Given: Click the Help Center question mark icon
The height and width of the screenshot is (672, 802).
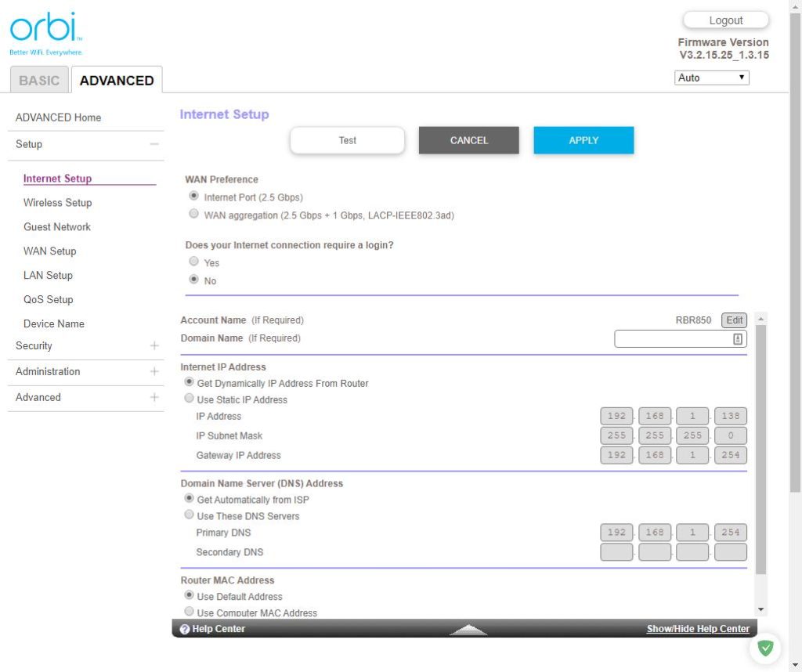Looking at the screenshot, I should [185, 629].
